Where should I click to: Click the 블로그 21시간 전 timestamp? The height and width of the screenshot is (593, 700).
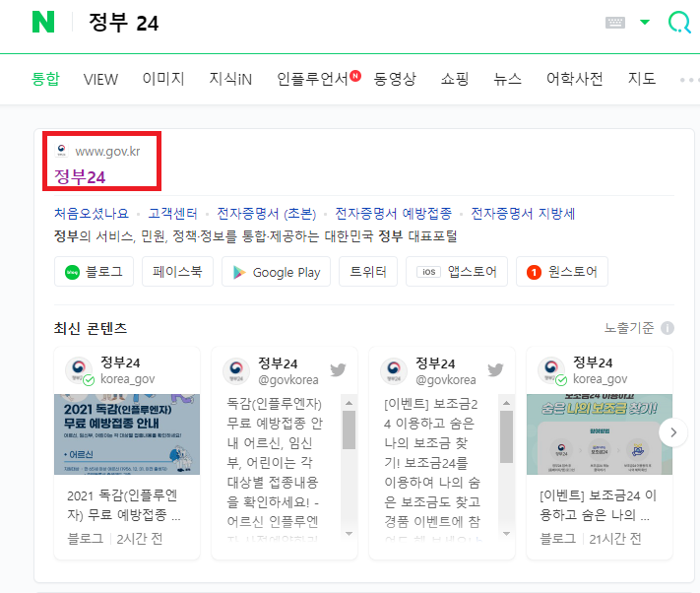click(591, 539)
